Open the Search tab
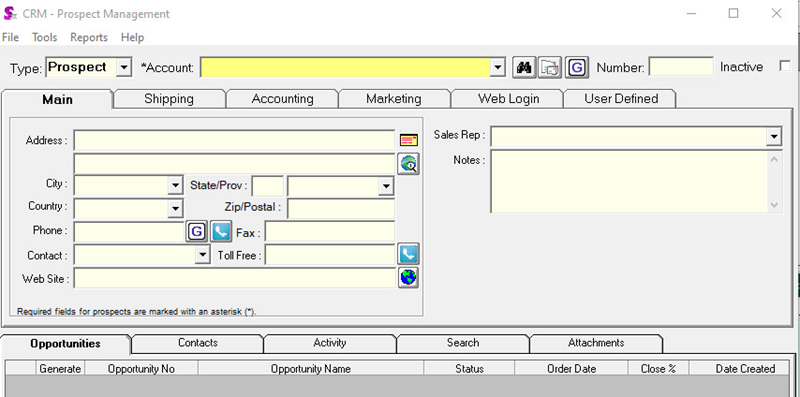The height and width of the screenshot is (397, 800). tap(463, 343)
